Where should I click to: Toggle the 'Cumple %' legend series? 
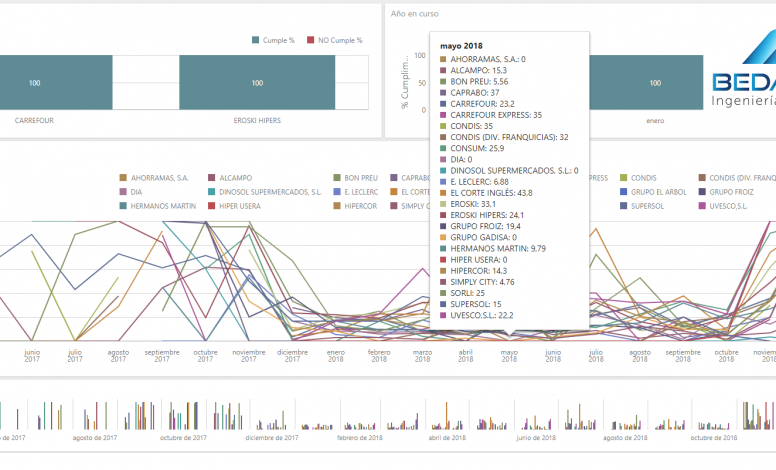pyautogui.click(x=273, y=41)
